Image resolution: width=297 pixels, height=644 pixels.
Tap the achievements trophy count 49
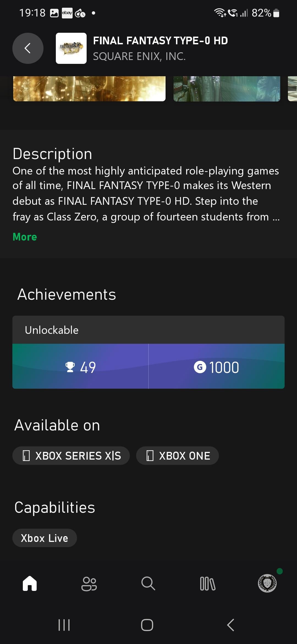80,366
